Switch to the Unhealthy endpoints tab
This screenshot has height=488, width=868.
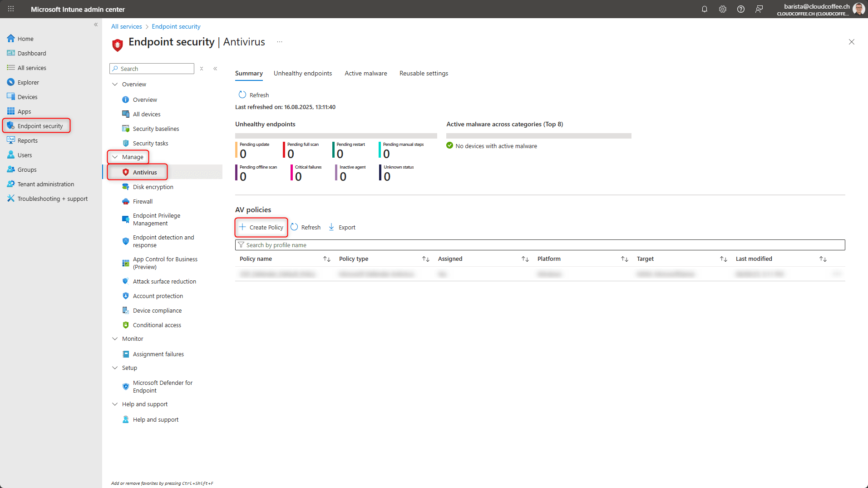(302, 73)
